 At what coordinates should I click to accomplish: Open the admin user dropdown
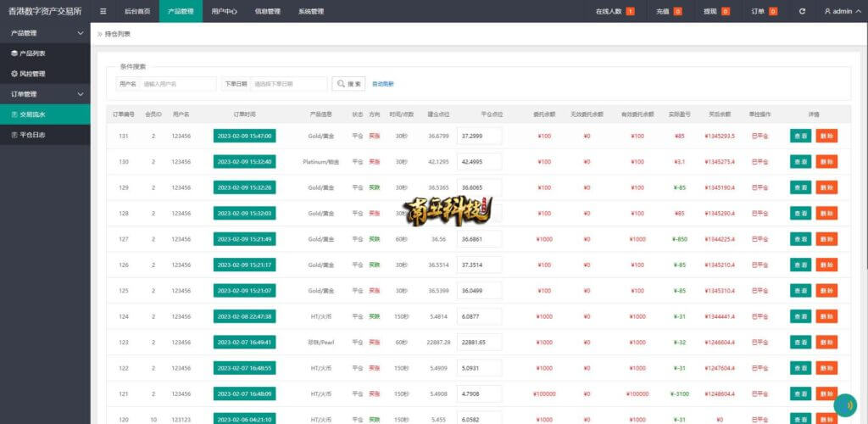[843, 11]
